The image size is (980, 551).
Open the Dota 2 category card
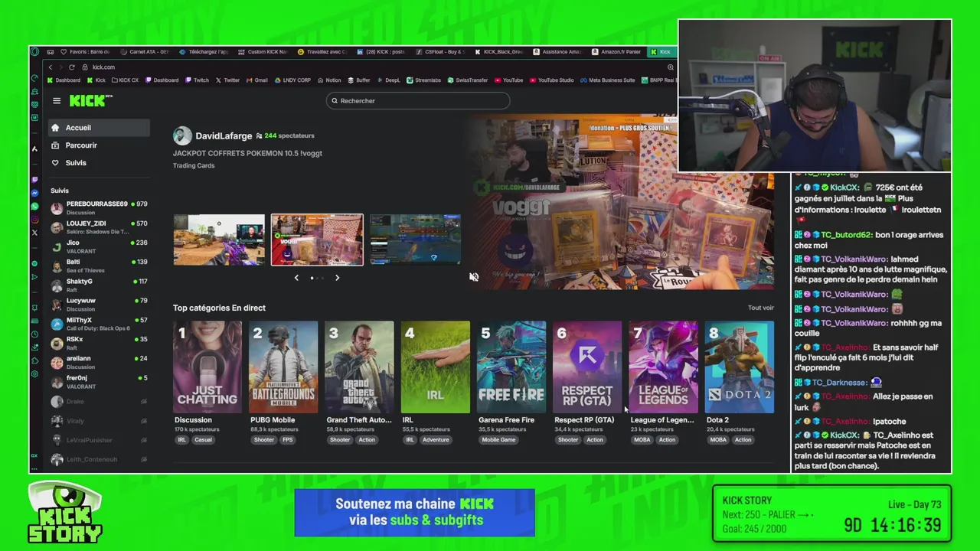[x=739, y=367]
